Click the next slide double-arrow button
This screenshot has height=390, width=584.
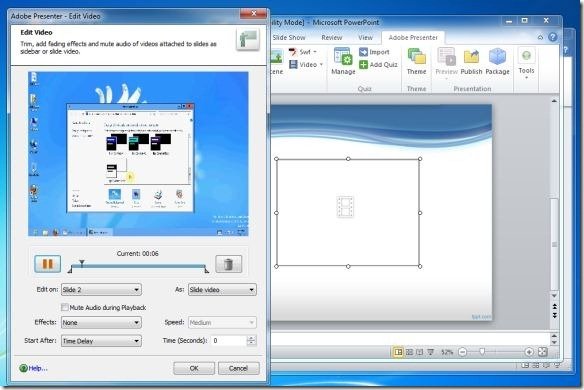554,315
